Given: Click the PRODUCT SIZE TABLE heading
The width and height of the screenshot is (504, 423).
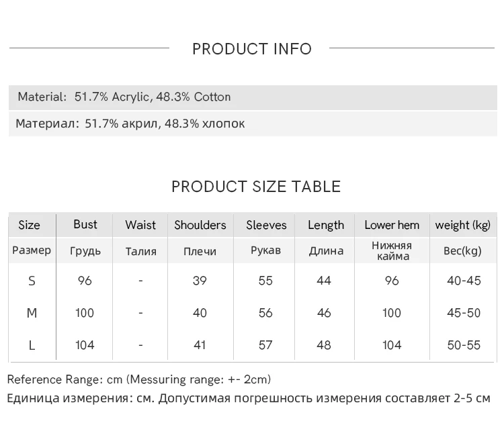Looking at the screenshot, I should click(x=255, y=187).
